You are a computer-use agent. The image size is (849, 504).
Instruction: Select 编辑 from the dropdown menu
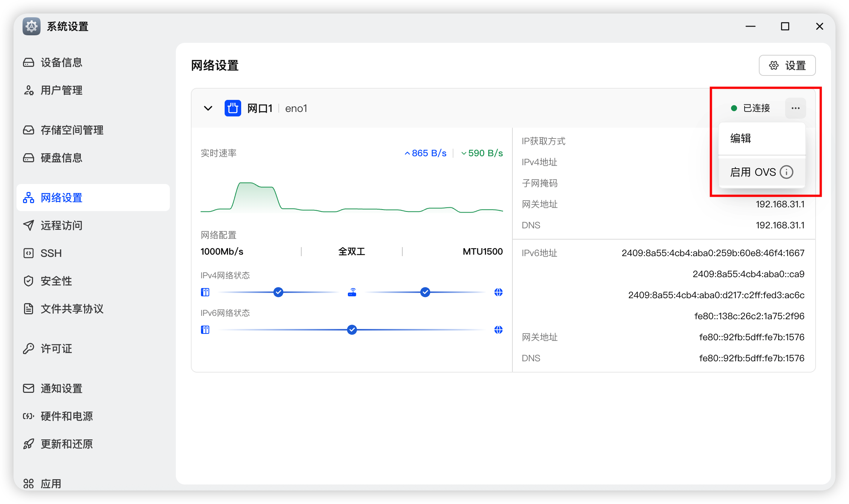(740, 138)
